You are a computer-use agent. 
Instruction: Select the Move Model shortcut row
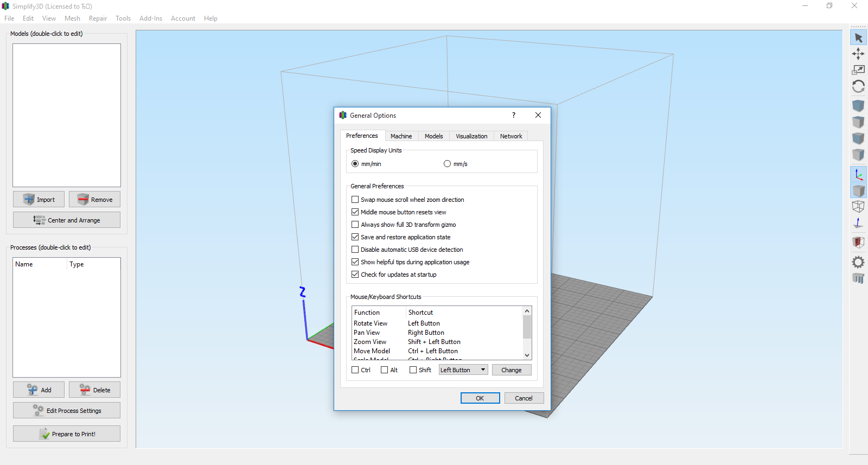coord(437,351)
